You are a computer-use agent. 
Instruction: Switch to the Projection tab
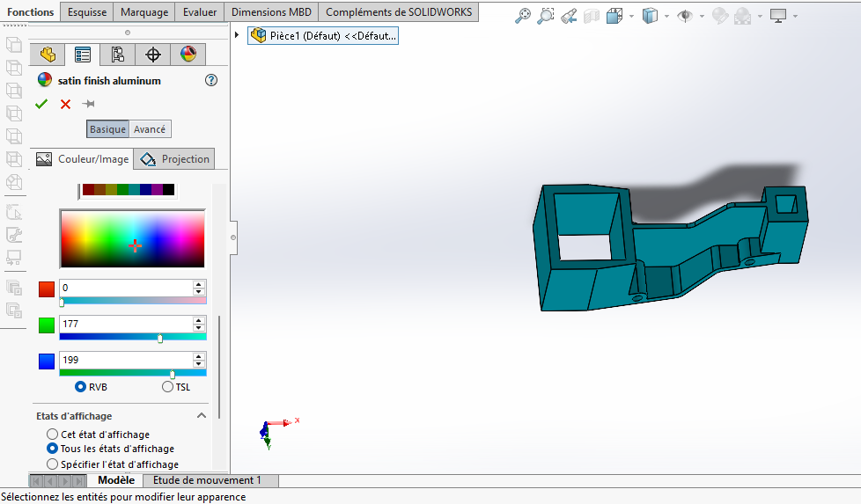click(176, 159)
